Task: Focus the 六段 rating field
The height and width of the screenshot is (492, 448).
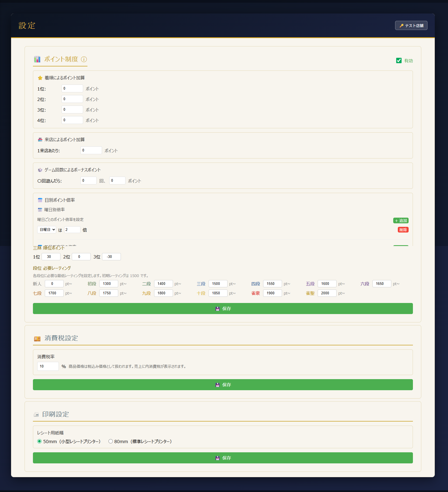Action: click(382, 284)
